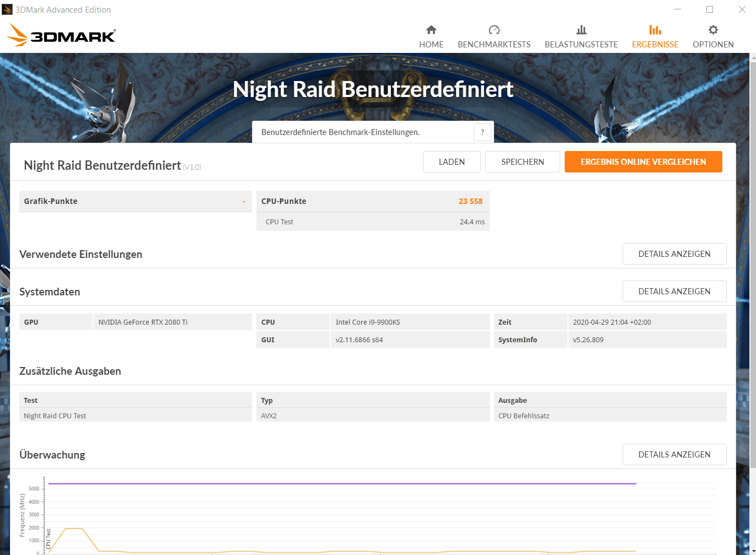Viewport: 756px width, 555px height.
Task: Click the Optionen gear icon
Action: [x=713, y=30]
